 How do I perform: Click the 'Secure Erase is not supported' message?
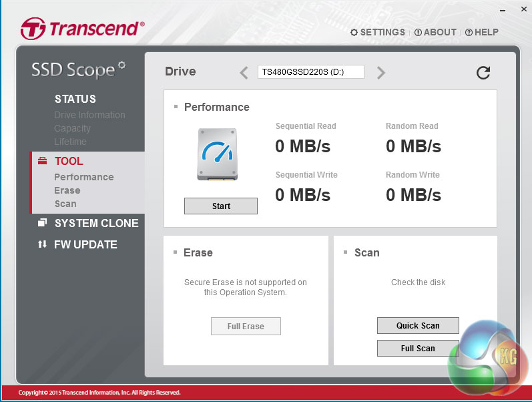(245, 287)
